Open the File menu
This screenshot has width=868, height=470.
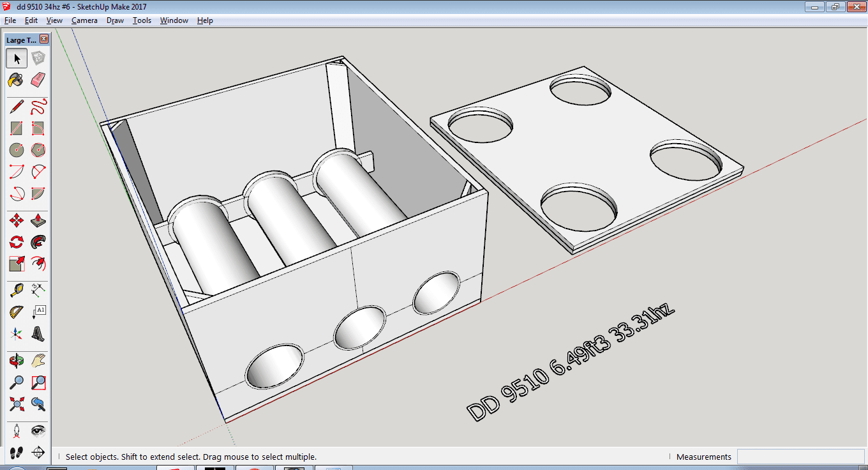tap(10, 20)
